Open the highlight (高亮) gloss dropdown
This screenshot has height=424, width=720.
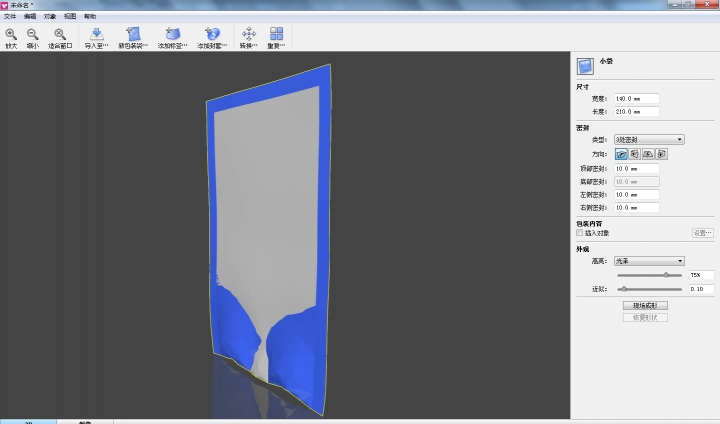coord(649,261)
